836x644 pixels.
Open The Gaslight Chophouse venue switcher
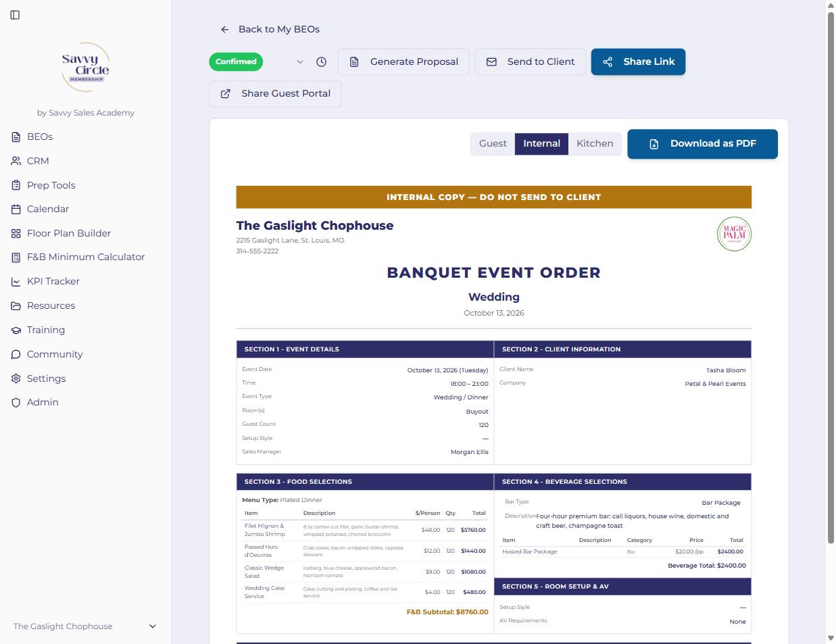(85, 626)
